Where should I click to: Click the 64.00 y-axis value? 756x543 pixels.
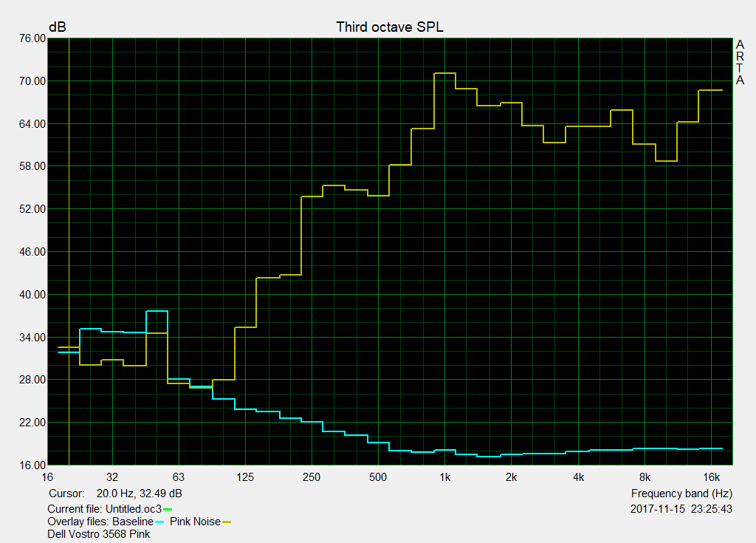point(32,124)
